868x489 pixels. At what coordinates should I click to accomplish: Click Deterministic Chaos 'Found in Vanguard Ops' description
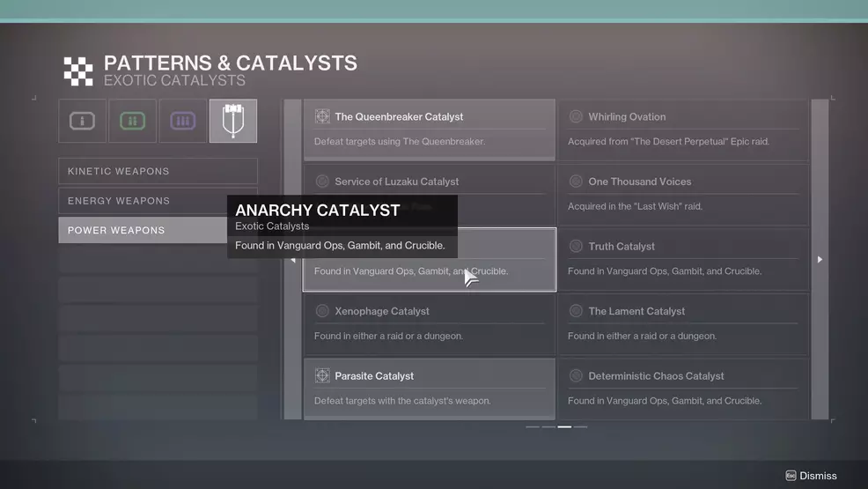[x=665, y=400]
